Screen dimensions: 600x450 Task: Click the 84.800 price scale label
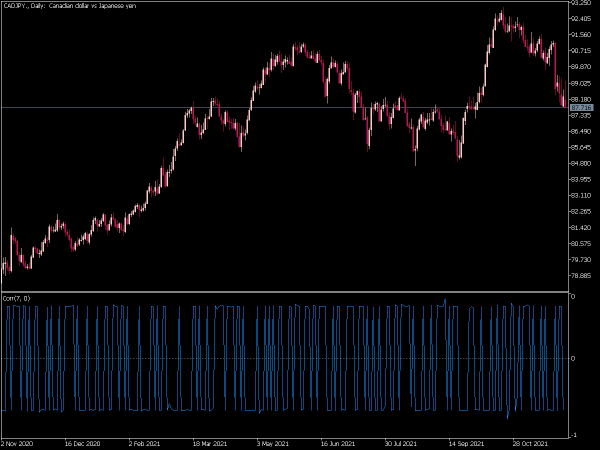581,164
